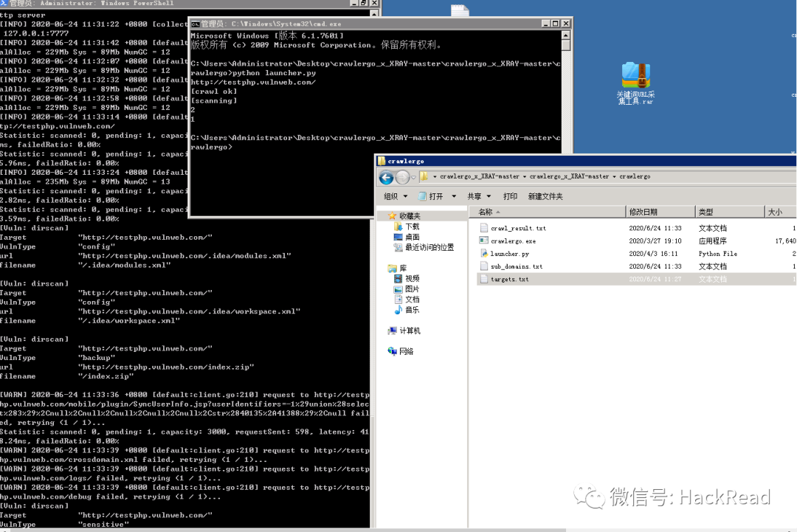
Task: Select the Music (音乐) library
Action: 411,310
